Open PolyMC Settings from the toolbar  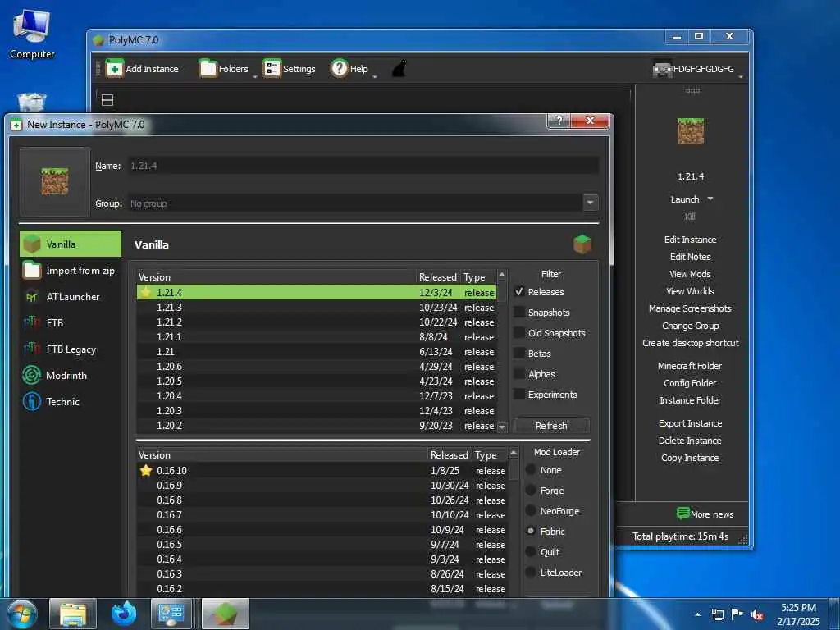290,69
